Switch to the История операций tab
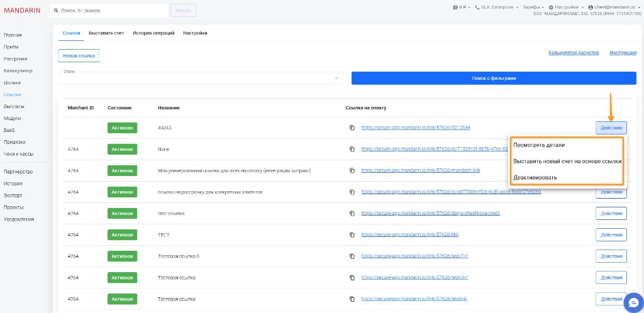The image size is (644, 313). (153, 33)
